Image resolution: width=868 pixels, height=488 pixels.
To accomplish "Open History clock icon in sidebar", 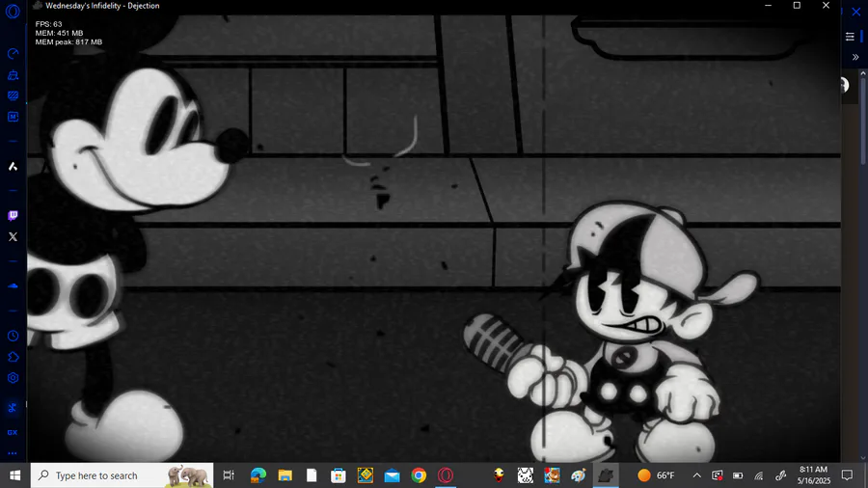I will [13, 336].
